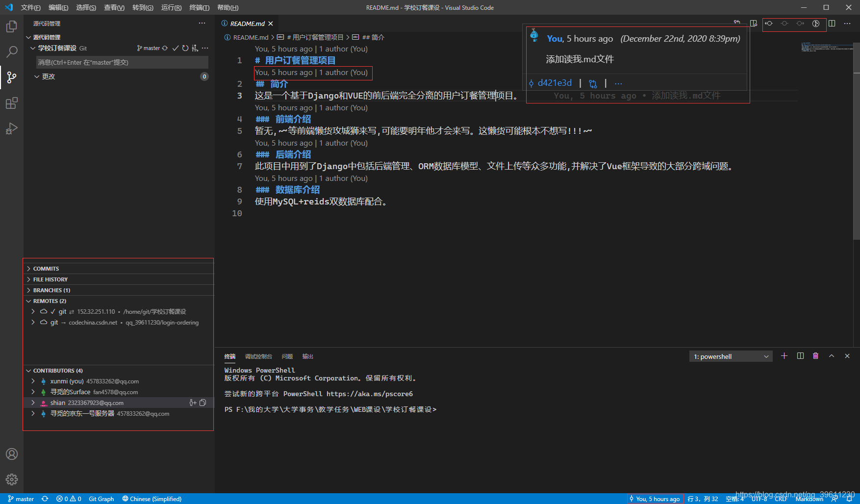This screenshot has width=860, height=504.
Task: Open the Accounts icon in activity bar
Action: pyautogui.click(x=12, y=454)
